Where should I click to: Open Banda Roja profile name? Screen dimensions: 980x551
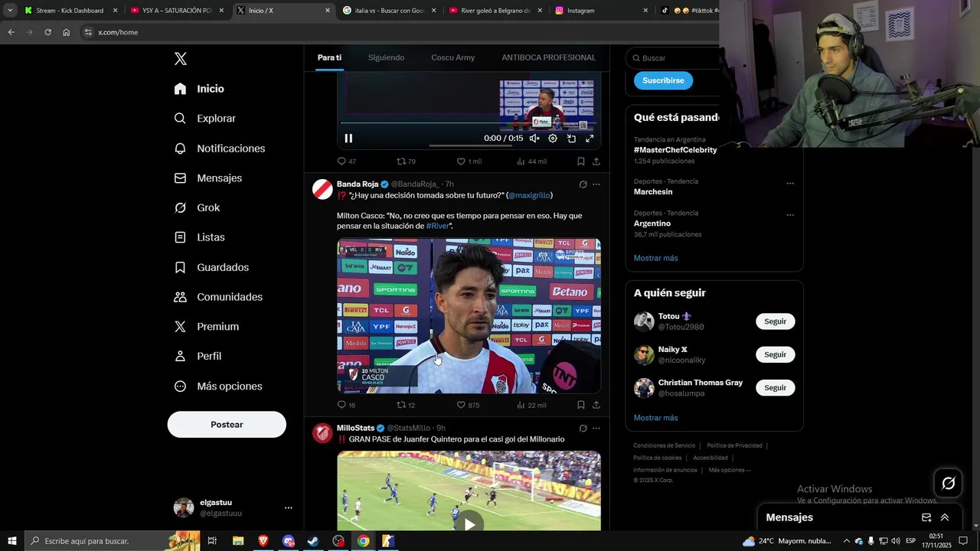pyautogui.click(x=358, y=184)
